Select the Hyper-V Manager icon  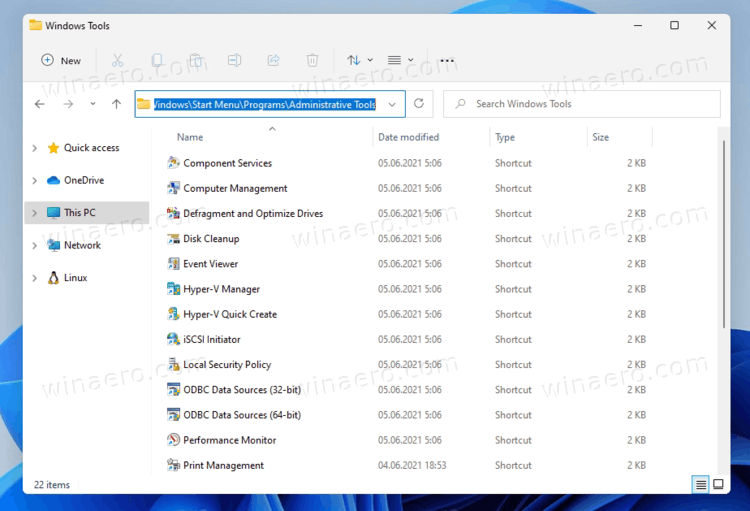tap(173, 289)
